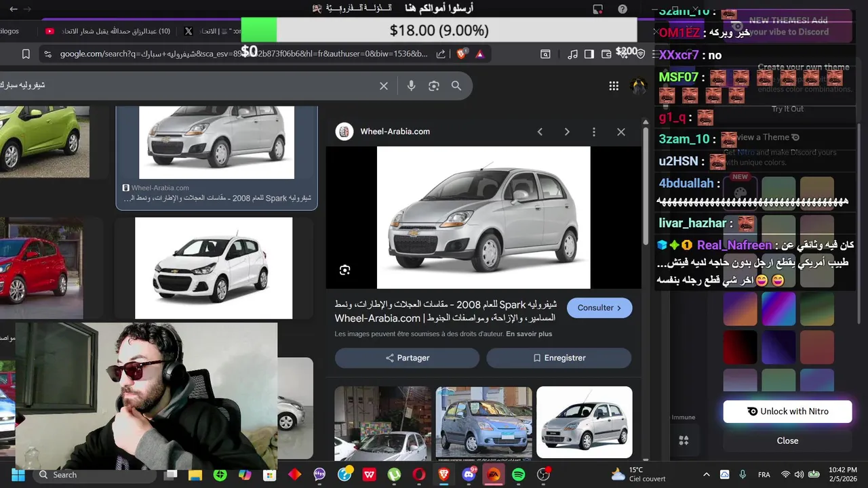The width and height of the screenshot is (868, 488).
Task: Click the browser address bar URL
Action: [244, 54]
